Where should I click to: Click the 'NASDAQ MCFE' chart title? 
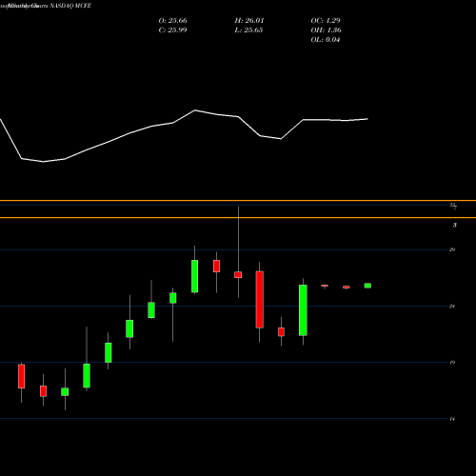tap(70, 6)
